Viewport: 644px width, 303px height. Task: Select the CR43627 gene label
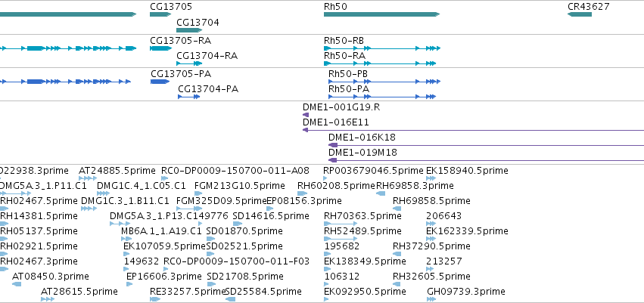coord(588,7)
